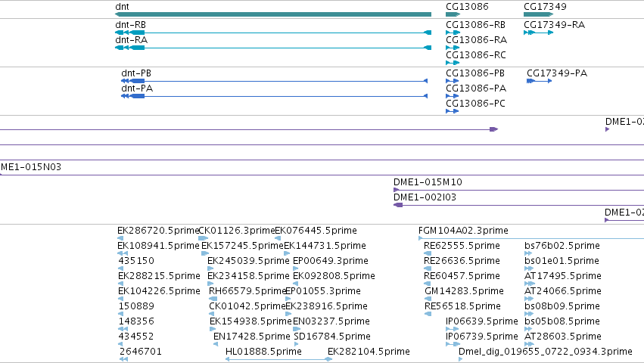Select EST EK076445.5prime
This screenshot has width=644, height=363.
coord(316,231)
